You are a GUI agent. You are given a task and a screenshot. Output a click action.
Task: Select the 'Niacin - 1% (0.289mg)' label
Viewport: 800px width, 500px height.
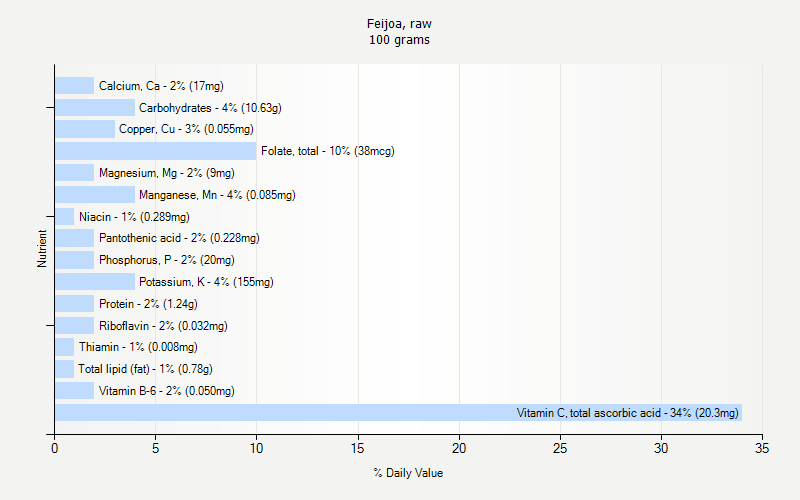[134, 217]
